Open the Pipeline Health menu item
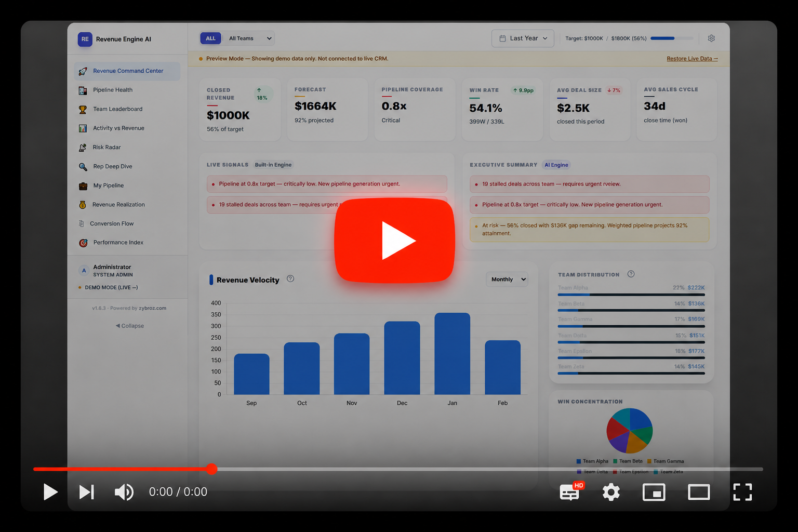Viewport: 798px width, 532px height. 127,90
